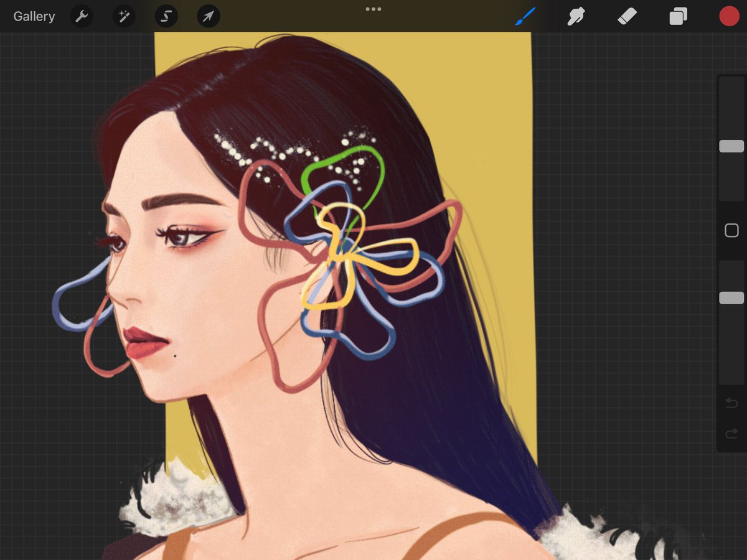This screenshot has height=560, width=747.
Task: Activate the Selection tool
Action: click(166, 16)
